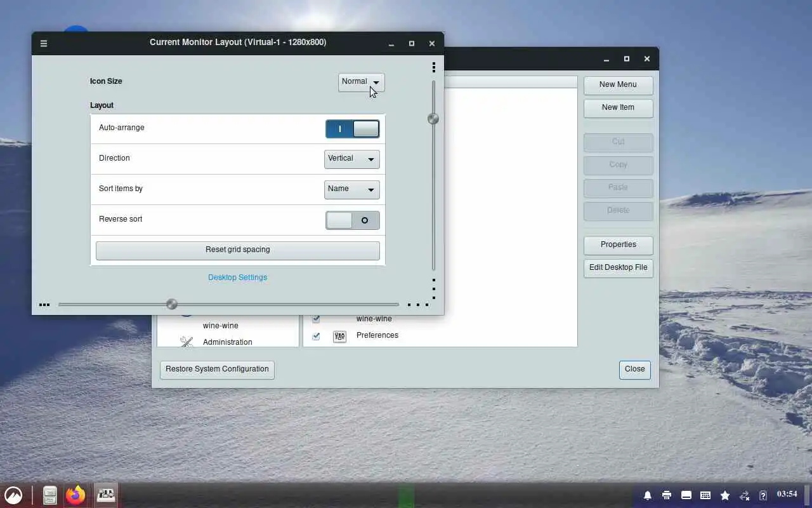Screen dimensions: 812x508
Task: Click the question mark tray icon
Action: [x=763, y=495]
